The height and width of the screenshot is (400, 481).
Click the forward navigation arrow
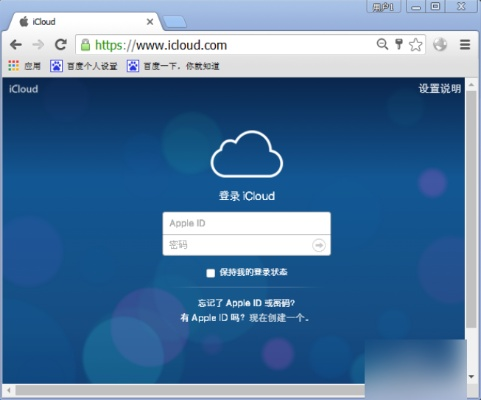[38, 44]
